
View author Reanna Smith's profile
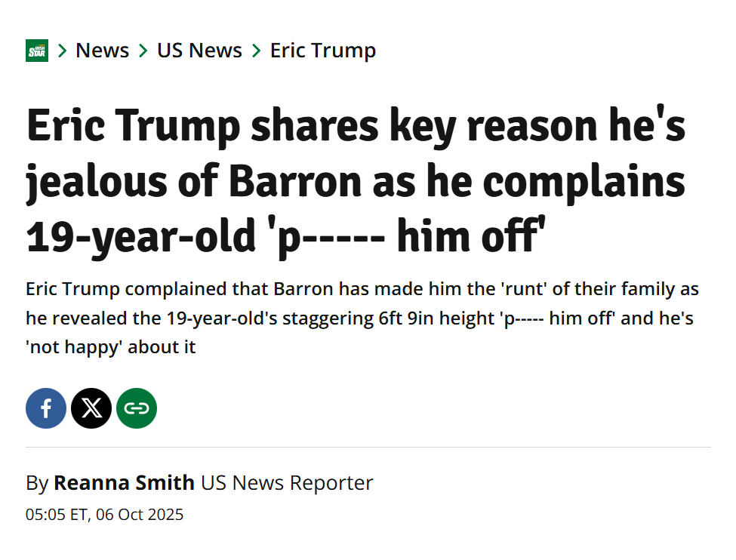[124, 483]
